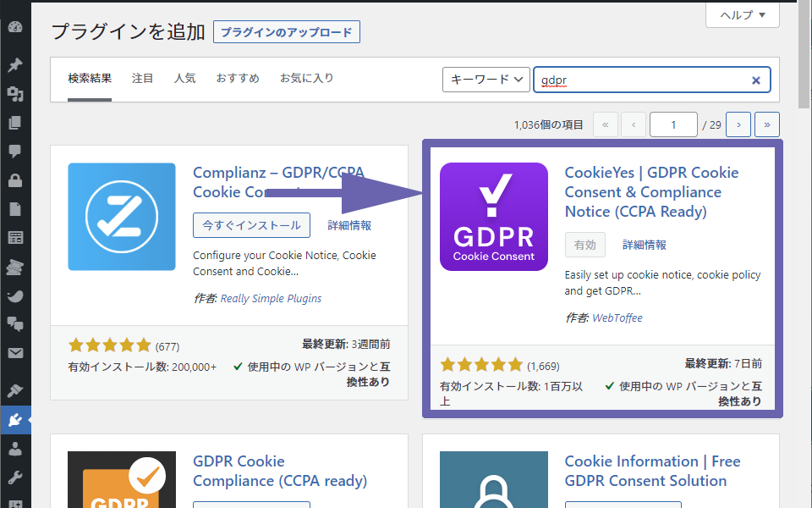Open the CookieYes GDPR Cookie Consent title link
Screen dimensions: 812x508
651,192
